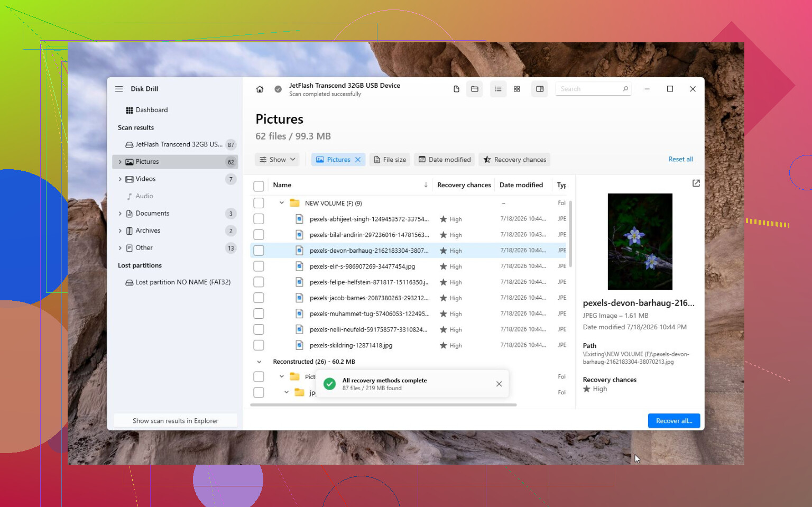Check the pexels-bilal-andirin file checkbox
Screen dimensions: 812x507
tap(259, 235)
